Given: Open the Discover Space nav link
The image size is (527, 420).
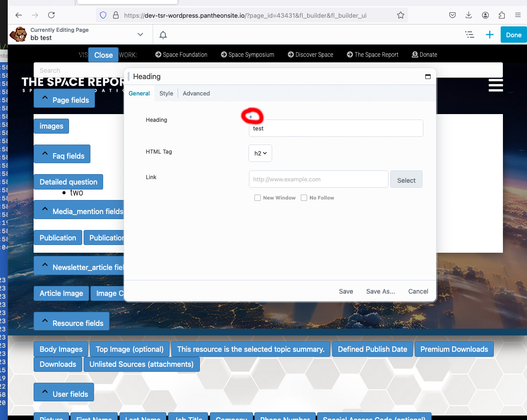Looking at the screenshot, I should coord(311,55).
